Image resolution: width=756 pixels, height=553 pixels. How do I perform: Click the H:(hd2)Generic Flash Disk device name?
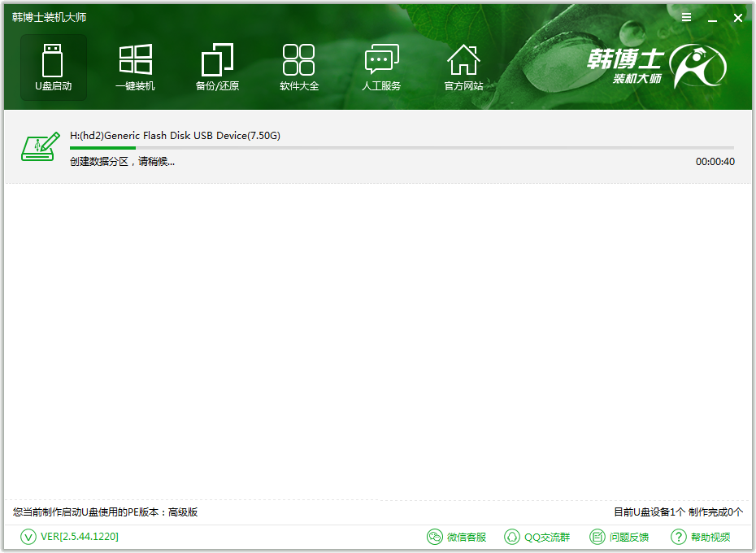[x=175, y=136]
